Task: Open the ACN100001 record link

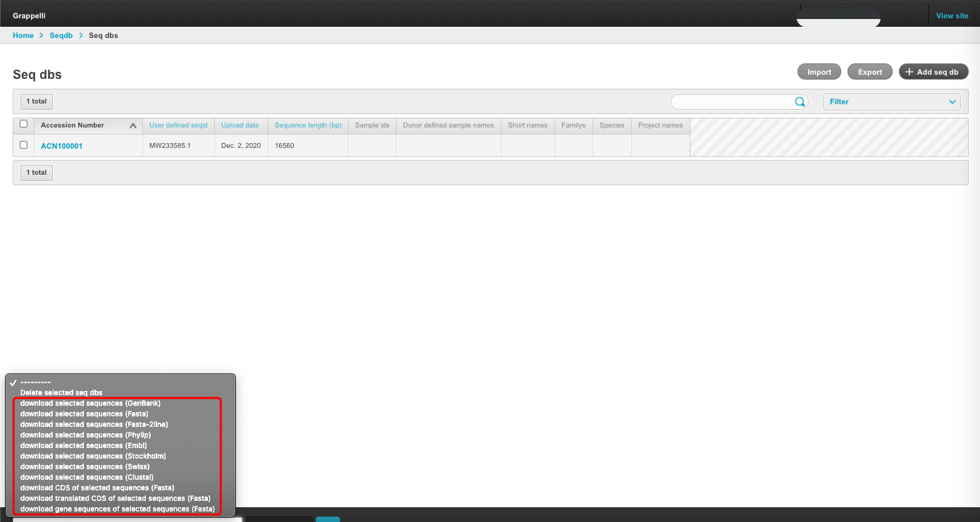Action: pyautogui.click(x=62, y=146)
